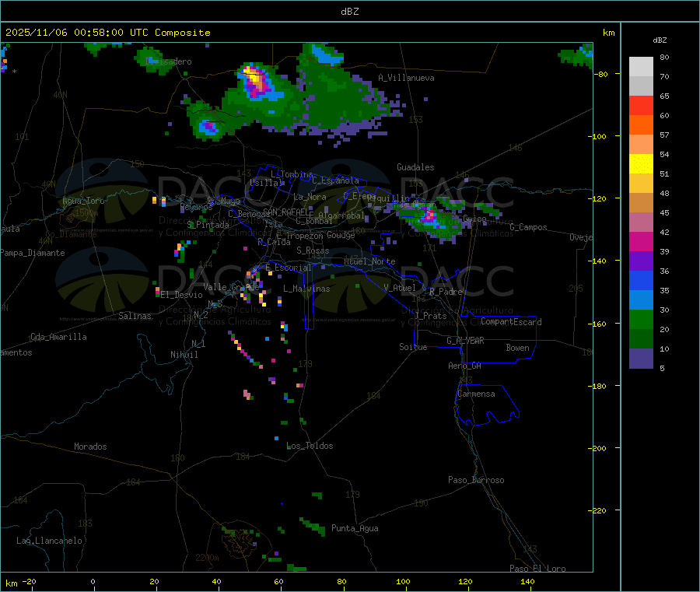Screen dimensions: 700x592
Task: Click the 65 dBZ red legend swatch
Action: [x=641, y=105]
